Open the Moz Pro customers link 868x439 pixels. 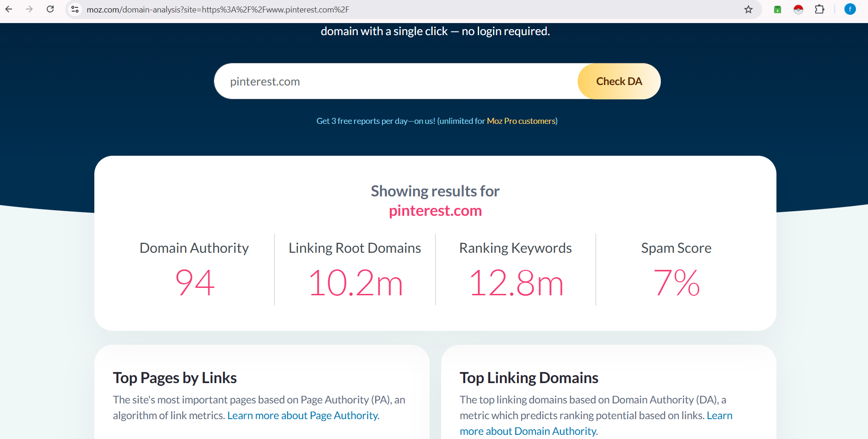coord(521,121)
